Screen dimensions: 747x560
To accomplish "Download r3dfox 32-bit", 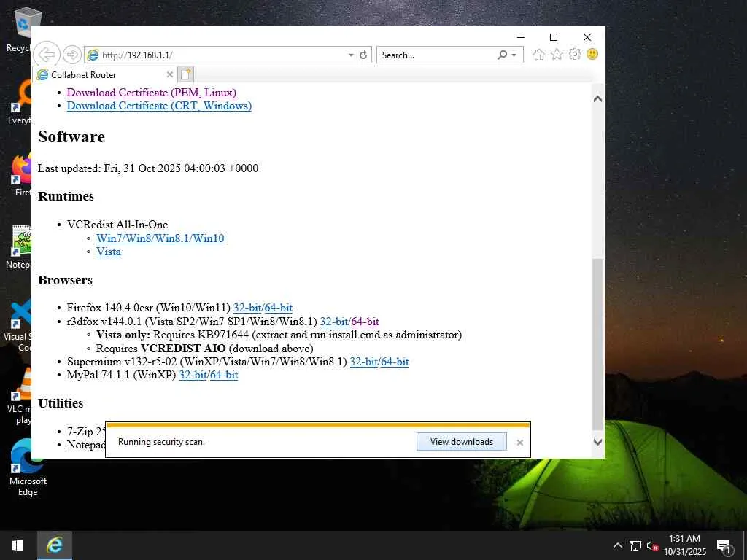I will point(334,322).
